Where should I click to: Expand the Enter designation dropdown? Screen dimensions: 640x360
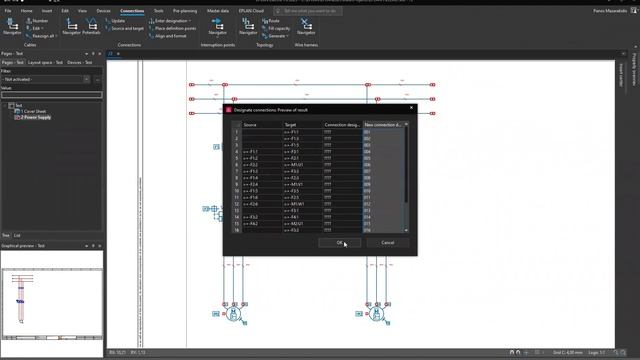[x=189, y=20]
